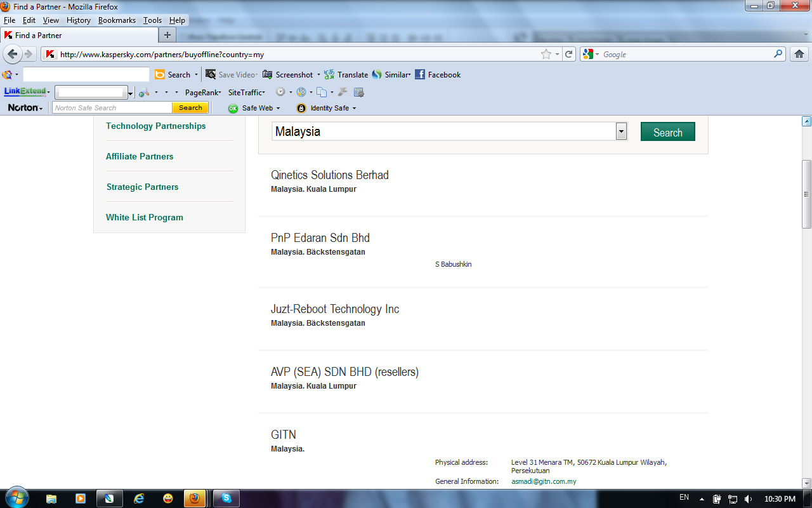Open the Bookmarks menu
This screenshot has height=508, width=812.
(x=117, y=20)
